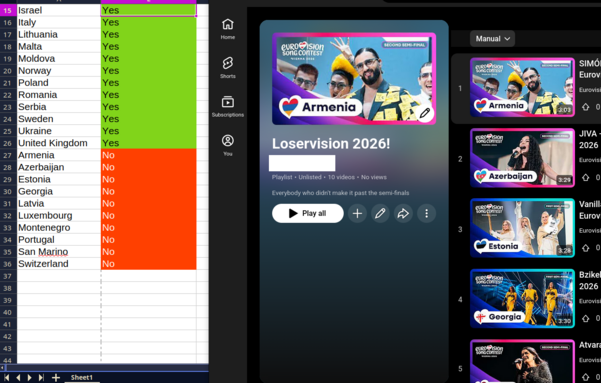Image resolution: width=601 pixels, height=383 pixels.
Task: Go to first sheet navigation arrow
Action: click(x=7, y=378)
